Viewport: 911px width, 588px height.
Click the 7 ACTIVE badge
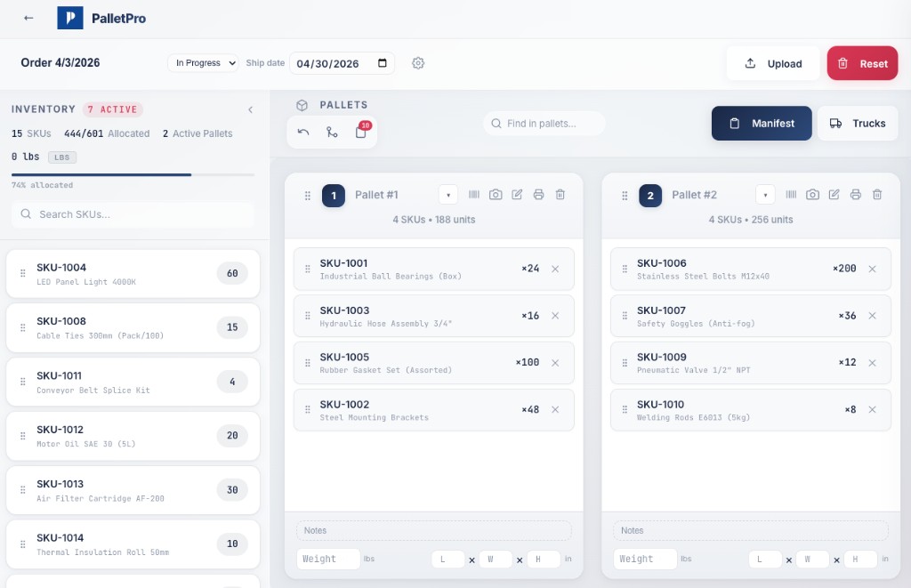[113, 109]
